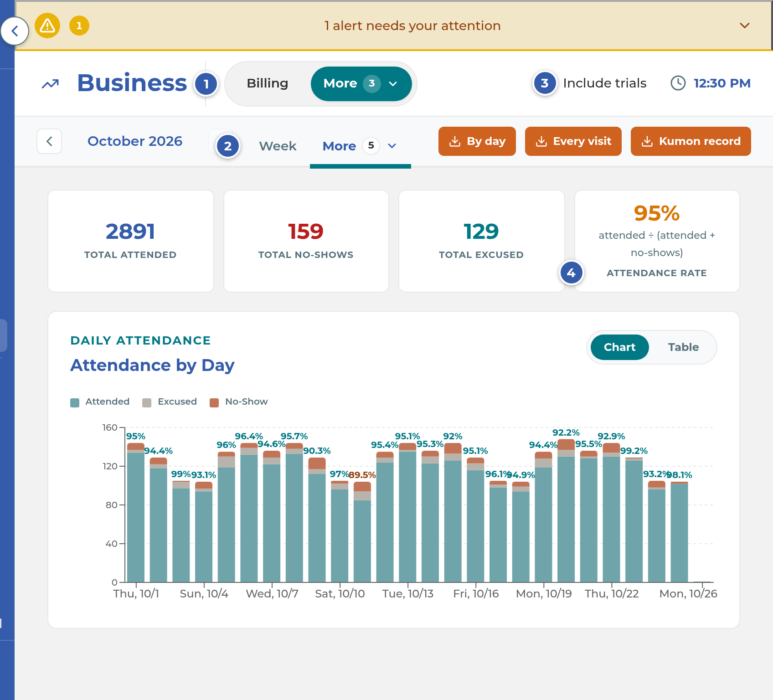Download the Kumon record export
The height and width of the screenshot is (700, 773).
pos(691,141)
